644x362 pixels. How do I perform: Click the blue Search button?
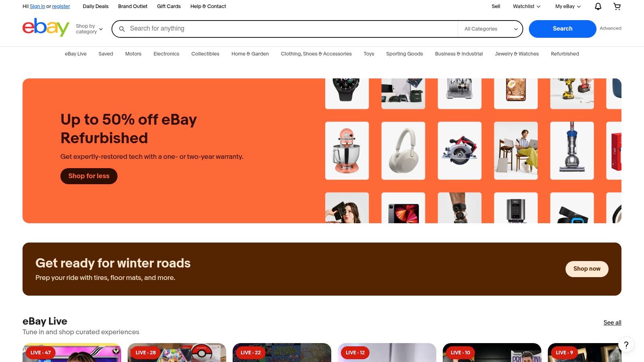click(562, 29)
